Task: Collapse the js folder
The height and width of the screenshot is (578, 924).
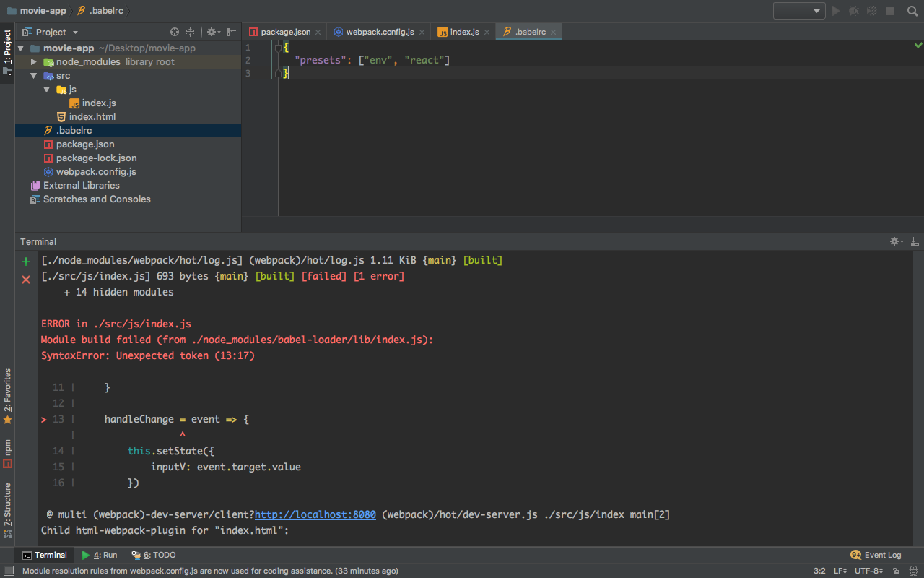Action: pos(46,90)
